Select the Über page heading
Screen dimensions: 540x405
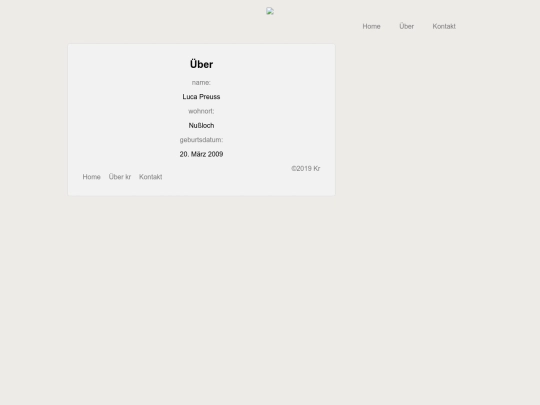(201, 64)
